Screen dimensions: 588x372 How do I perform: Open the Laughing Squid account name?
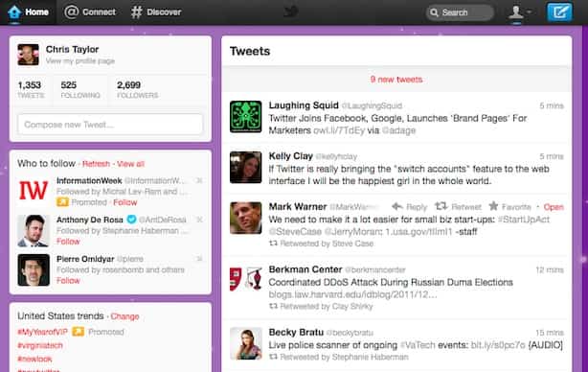304,105
